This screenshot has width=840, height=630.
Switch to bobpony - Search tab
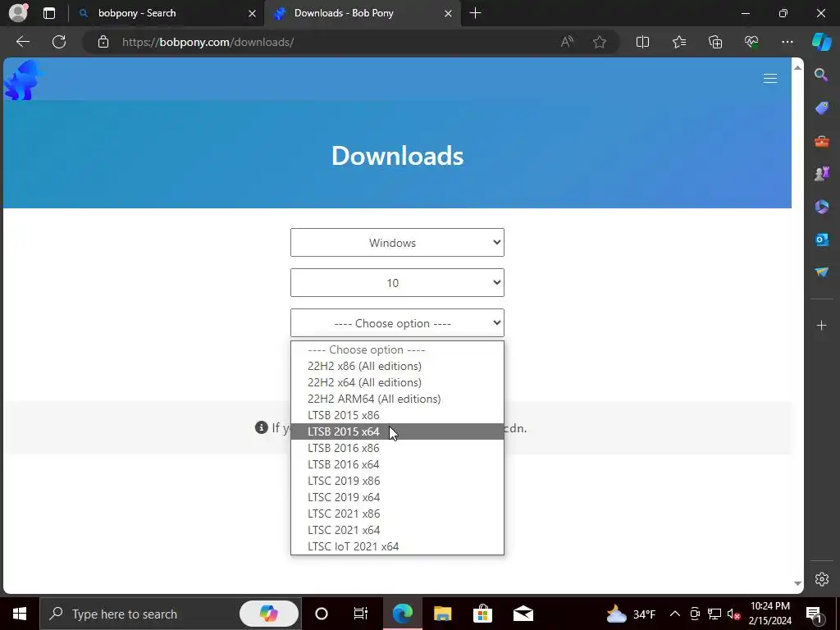point(166,13)
